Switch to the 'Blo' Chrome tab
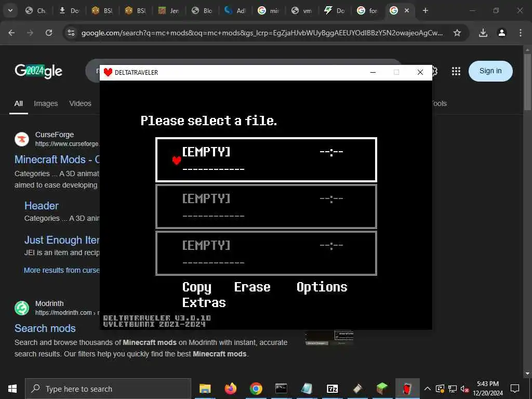This screenshot has height=399, width=532. coord(202,10)
